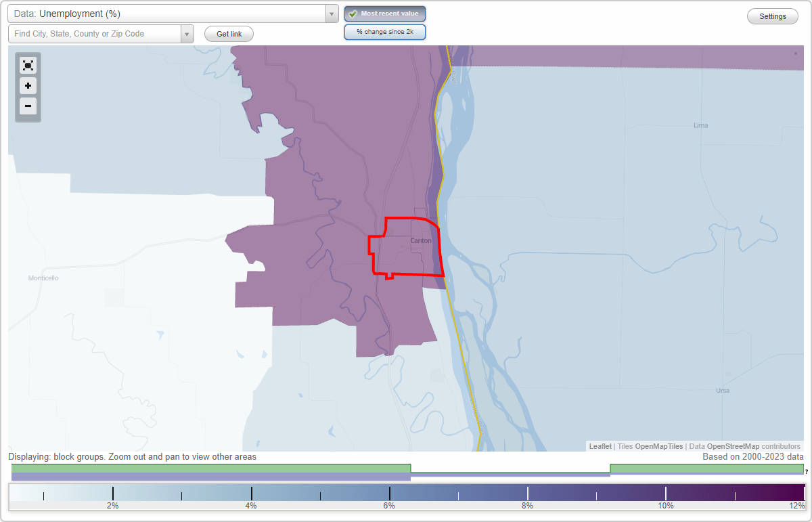The width and height of the screenshot is (812, 522).
Task: Click the 2% mark on the color legend
Action: (x=113, y=505)
